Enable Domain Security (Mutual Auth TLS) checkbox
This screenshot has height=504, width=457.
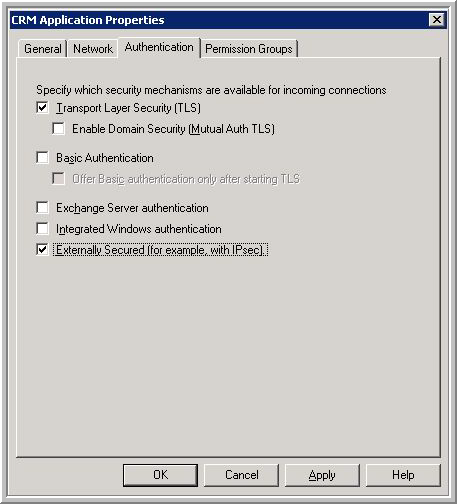[x=59, y=129]
